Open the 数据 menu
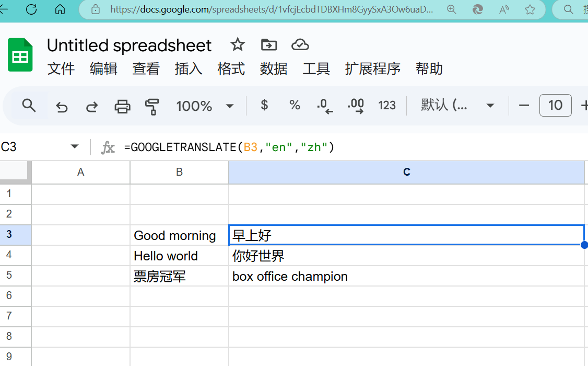588x366 pixels. point(274,68)
